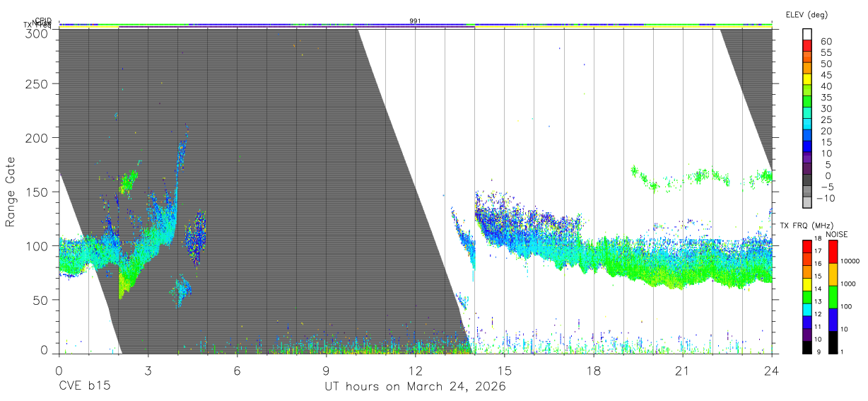
Task: Click the 'UT hours on March 24, 2026' axis title
Action: click(x=415, y=387)
